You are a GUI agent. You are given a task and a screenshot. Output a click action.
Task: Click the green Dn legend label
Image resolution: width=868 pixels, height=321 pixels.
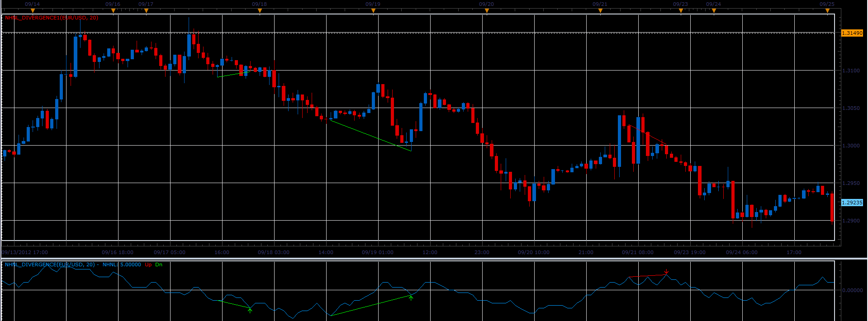point(159,264)
